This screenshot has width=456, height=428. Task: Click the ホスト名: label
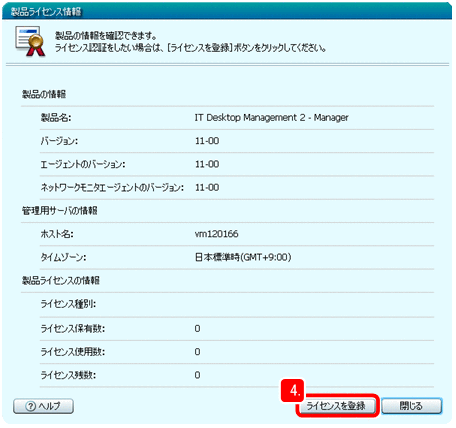tap(57, 234)
